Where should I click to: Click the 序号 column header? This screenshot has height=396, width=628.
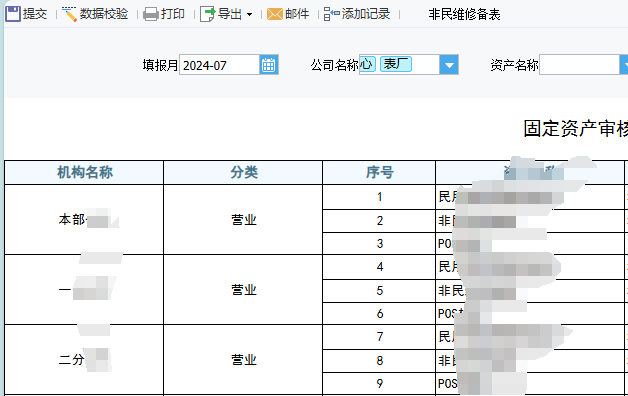click(379, 173)
